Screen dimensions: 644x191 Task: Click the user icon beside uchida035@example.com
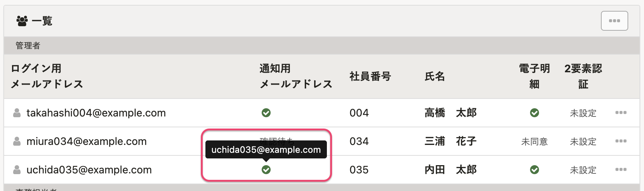(17, 170)
